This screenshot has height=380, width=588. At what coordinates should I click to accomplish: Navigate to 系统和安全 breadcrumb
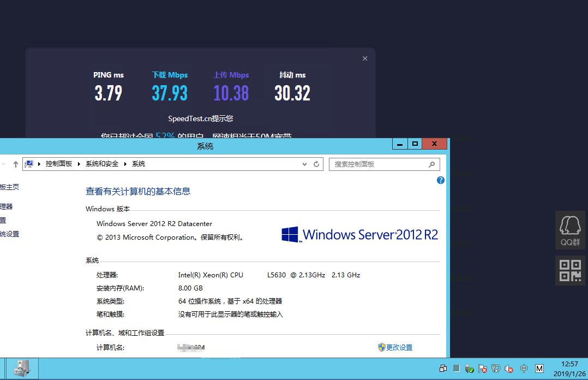pos(102,164)
